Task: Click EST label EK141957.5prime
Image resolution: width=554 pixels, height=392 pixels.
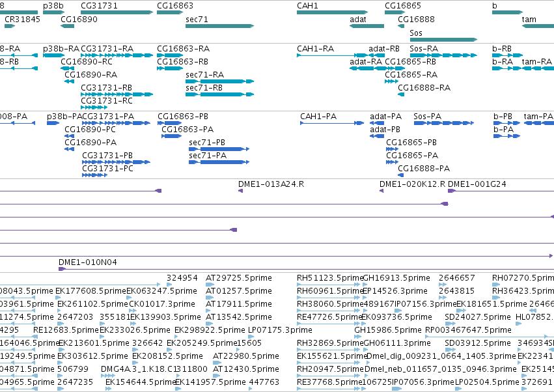Action: 210,382
